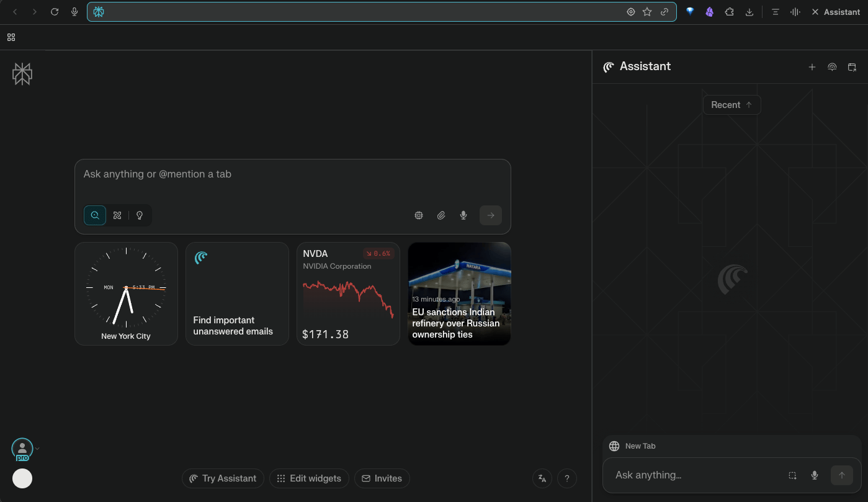Screen dimensions: 868x502
Task: Open the extensions puzzle-piece menu
Action: pos(730,12)
